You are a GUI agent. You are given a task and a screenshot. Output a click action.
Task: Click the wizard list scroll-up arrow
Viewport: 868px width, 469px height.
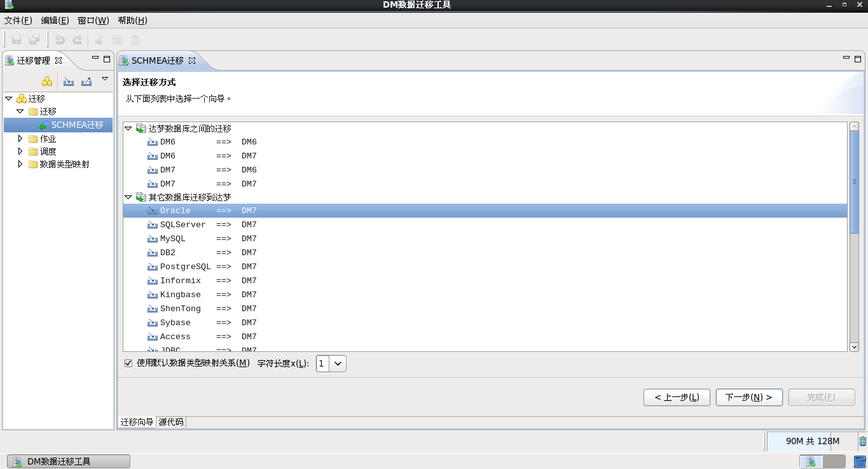tap(854, 126)
